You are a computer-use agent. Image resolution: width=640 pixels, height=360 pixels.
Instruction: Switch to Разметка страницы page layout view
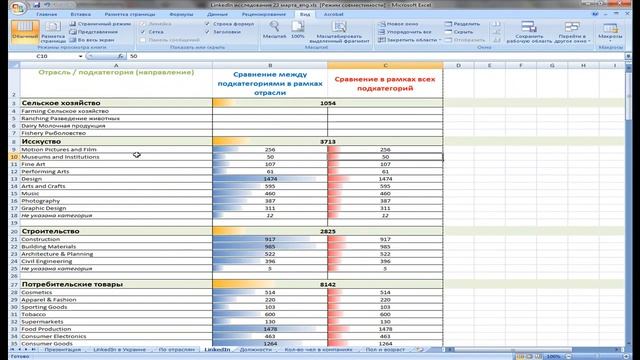53,31
